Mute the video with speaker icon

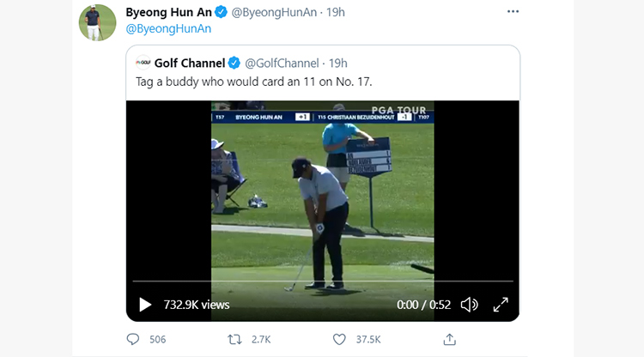point(469,305)
